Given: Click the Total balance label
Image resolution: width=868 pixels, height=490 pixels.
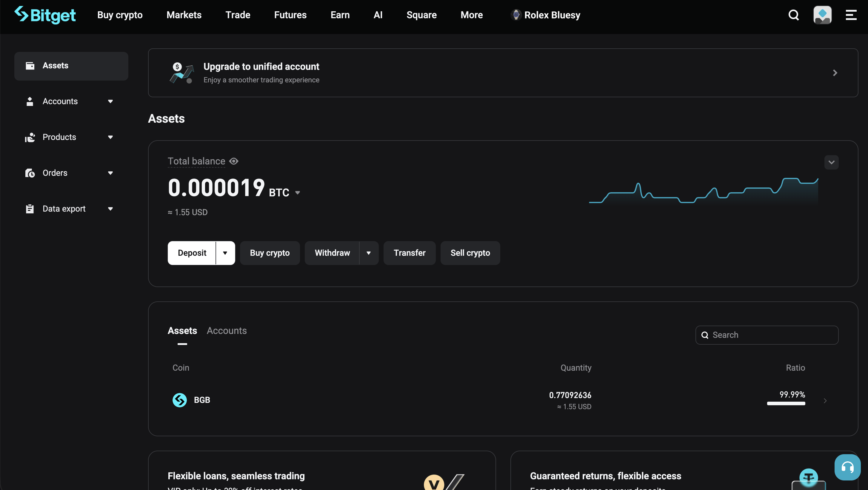Looking at the screenshot, I should [x=196, y=161].
